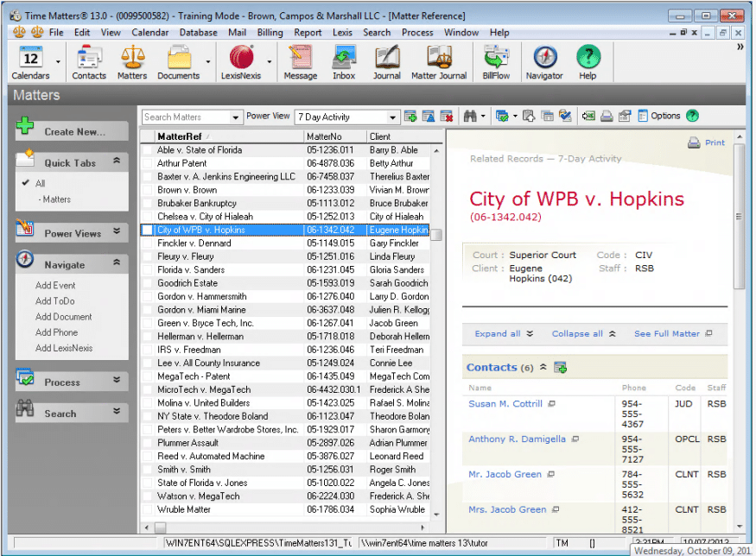Open the Lexis menu
Screen dimensions: 756x556
tap(342, 32)
